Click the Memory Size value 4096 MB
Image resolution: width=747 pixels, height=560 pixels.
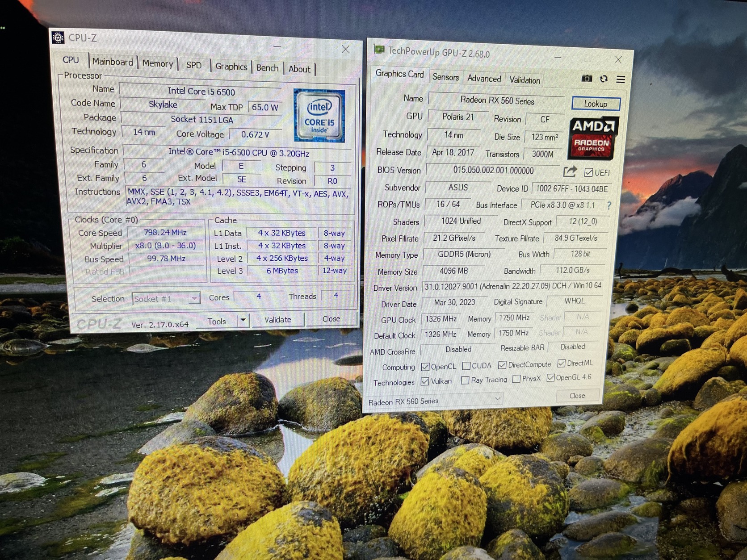pos(453,271)
